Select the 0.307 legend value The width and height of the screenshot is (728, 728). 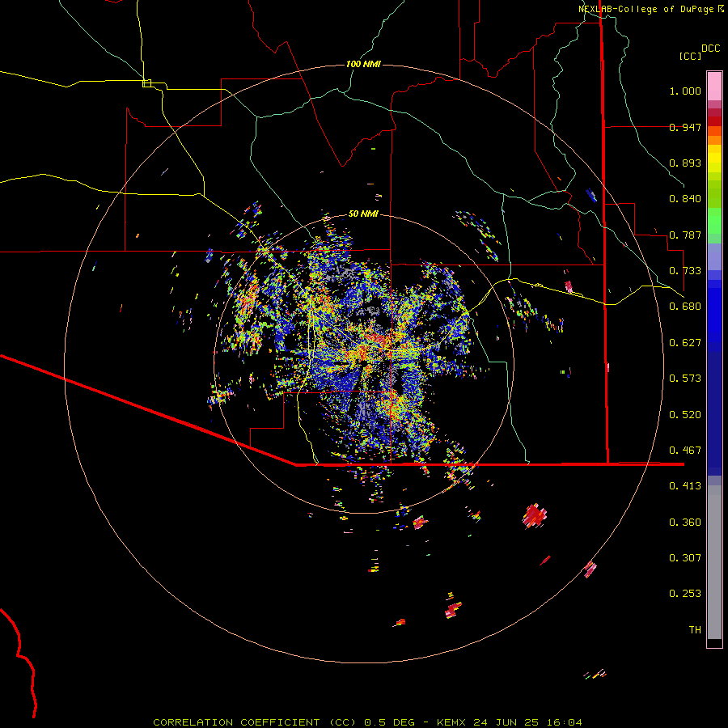point(685,558)
